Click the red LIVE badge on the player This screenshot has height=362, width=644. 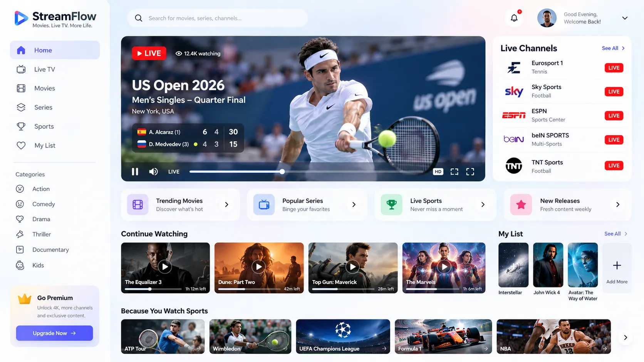[x=149, y=53]
